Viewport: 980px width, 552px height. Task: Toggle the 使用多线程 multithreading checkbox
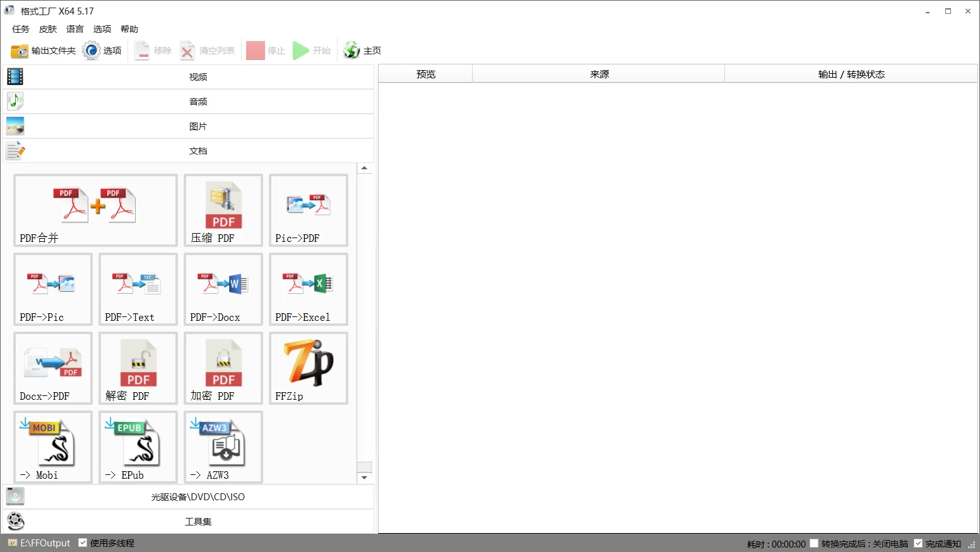83,543
